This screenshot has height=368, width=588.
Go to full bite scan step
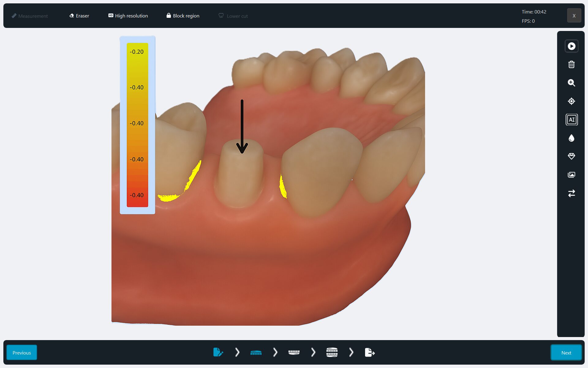click(332, 352)
